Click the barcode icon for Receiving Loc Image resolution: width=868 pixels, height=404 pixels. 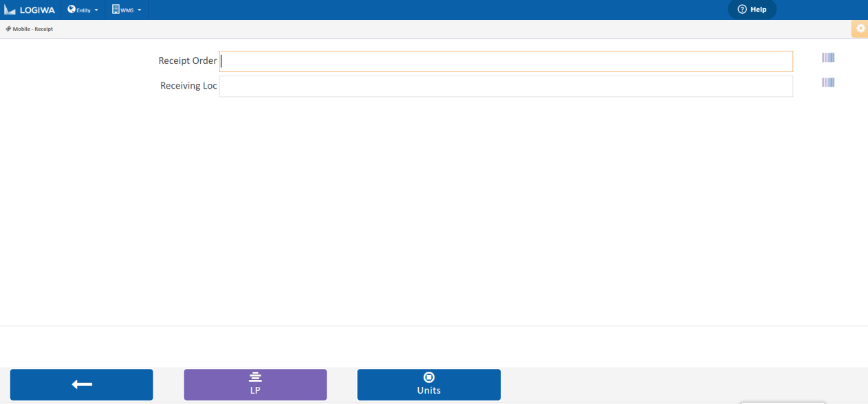coord(828,82)
